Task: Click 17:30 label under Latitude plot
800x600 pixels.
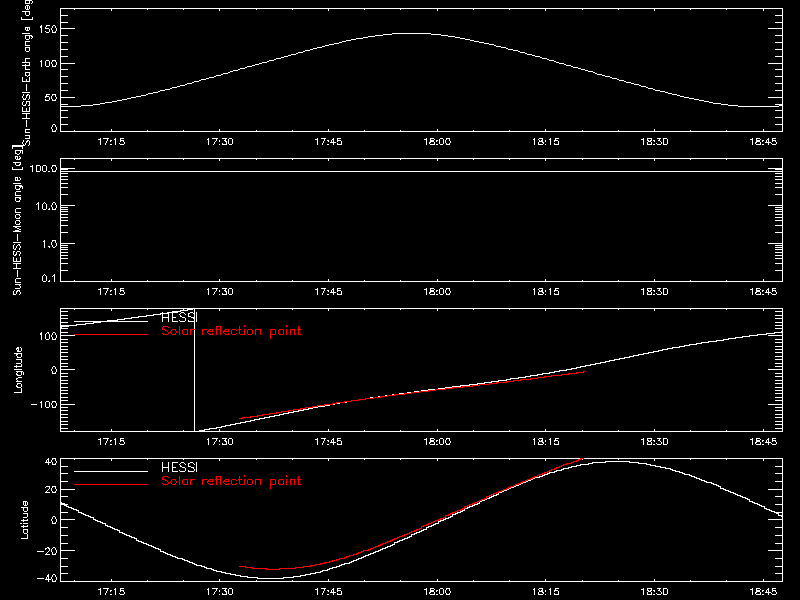Action: click(220, 592)
